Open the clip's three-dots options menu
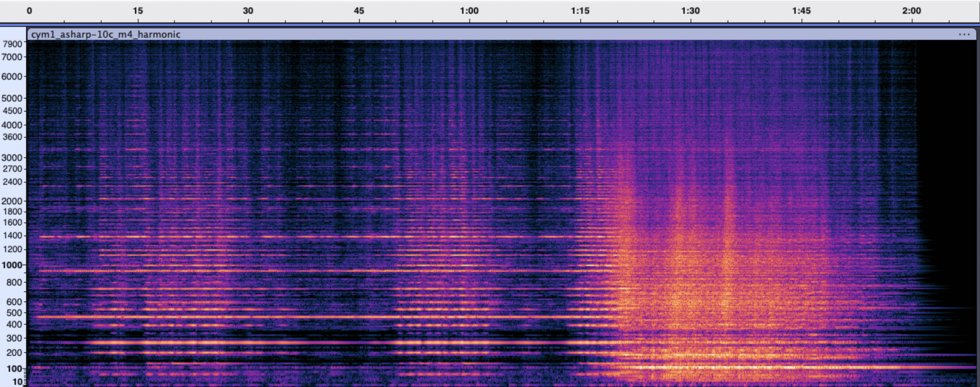 tap(964, 34)
